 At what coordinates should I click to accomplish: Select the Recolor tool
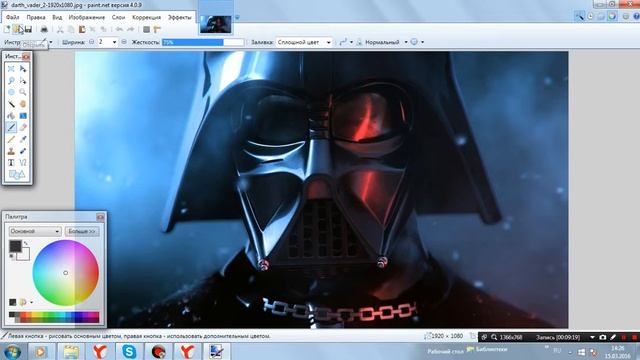point(23,151)
